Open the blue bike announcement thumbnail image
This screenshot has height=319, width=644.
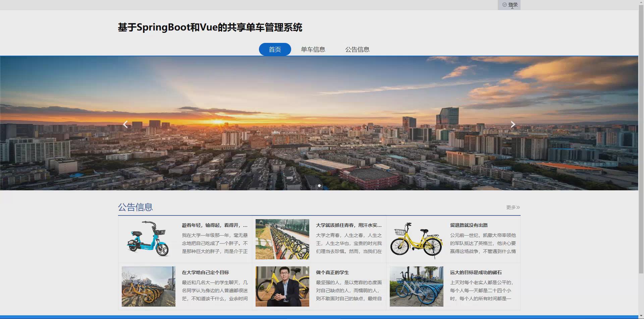pos(148,239)
